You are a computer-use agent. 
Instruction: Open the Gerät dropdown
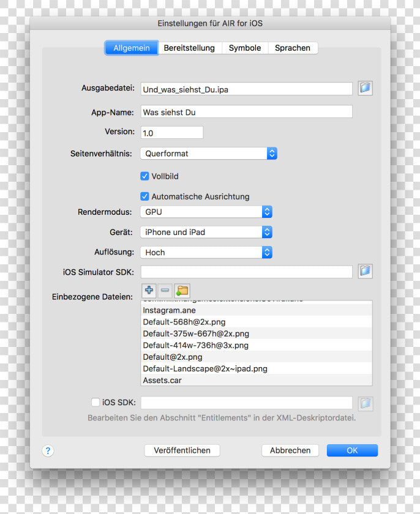[206, 232]
